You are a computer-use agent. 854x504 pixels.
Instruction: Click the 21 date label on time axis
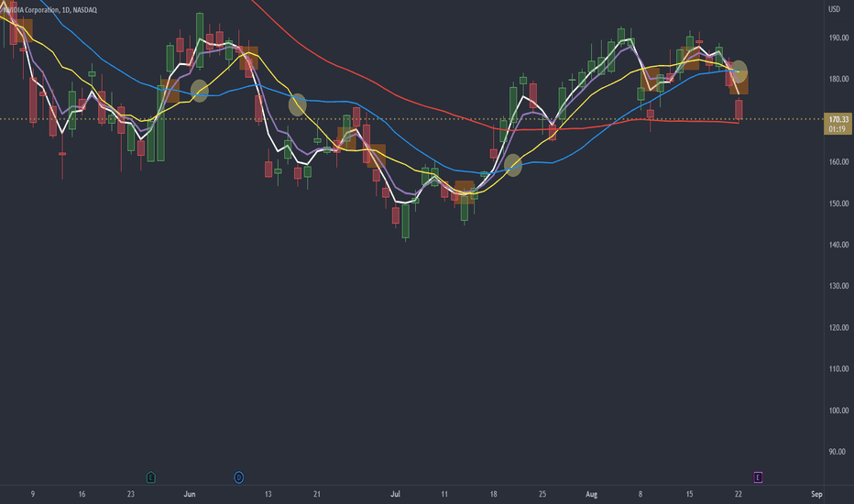[317, 494]
